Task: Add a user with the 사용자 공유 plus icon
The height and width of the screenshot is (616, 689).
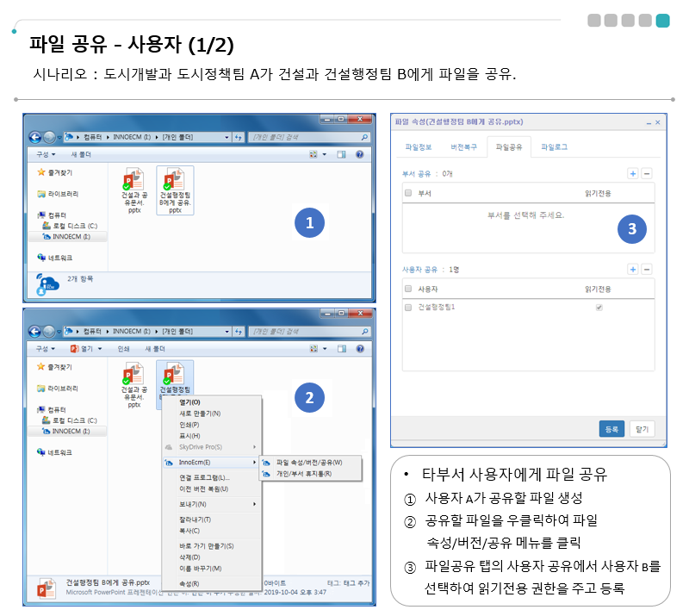Action: click(x=633, y=270)
